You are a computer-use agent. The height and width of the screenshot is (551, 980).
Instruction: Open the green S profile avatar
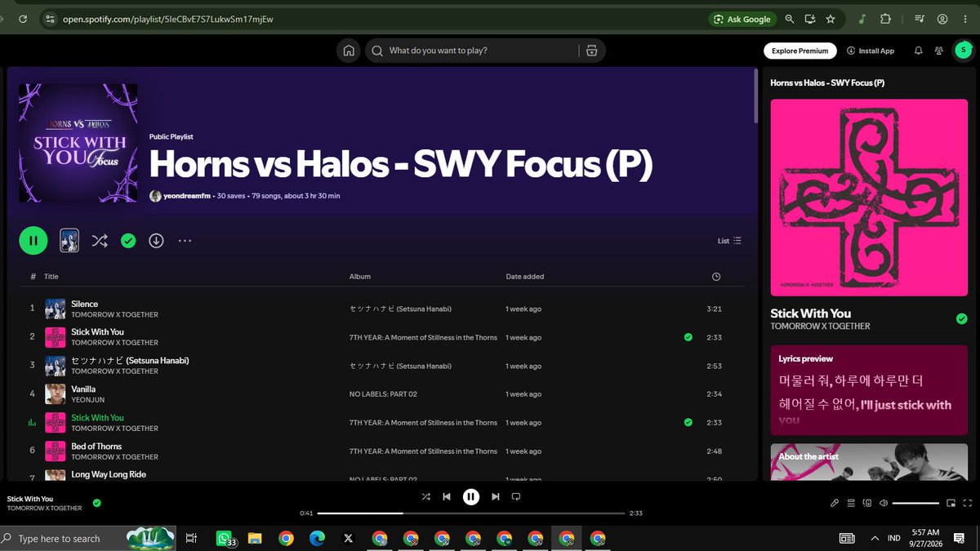click(x=963, y=51)
